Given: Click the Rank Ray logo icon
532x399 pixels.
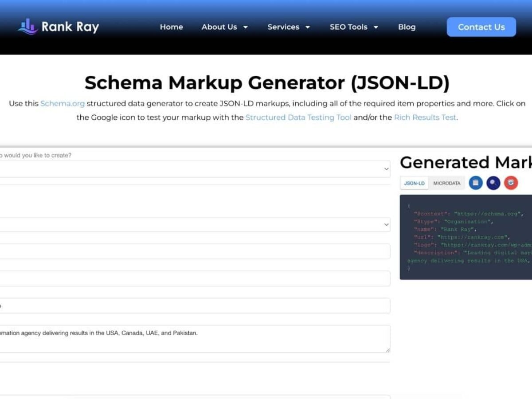Looking at the screenshot, I should [27, 27].
